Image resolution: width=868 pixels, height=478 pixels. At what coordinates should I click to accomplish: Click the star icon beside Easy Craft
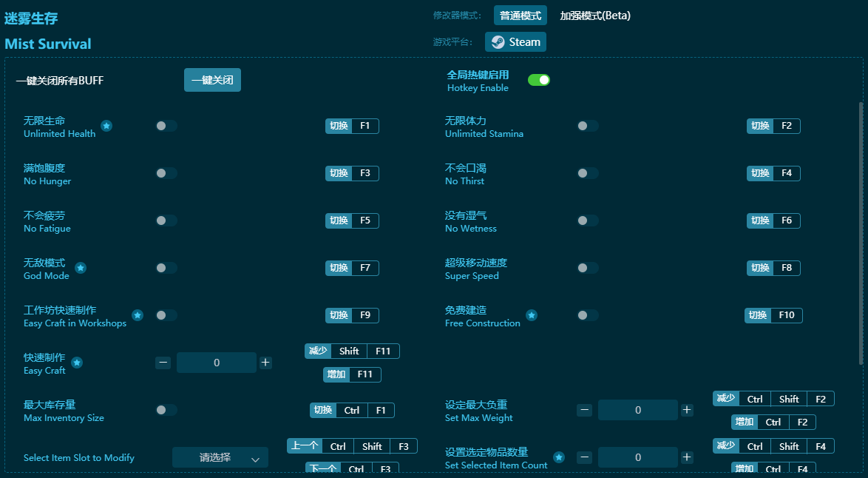(77, 363)
